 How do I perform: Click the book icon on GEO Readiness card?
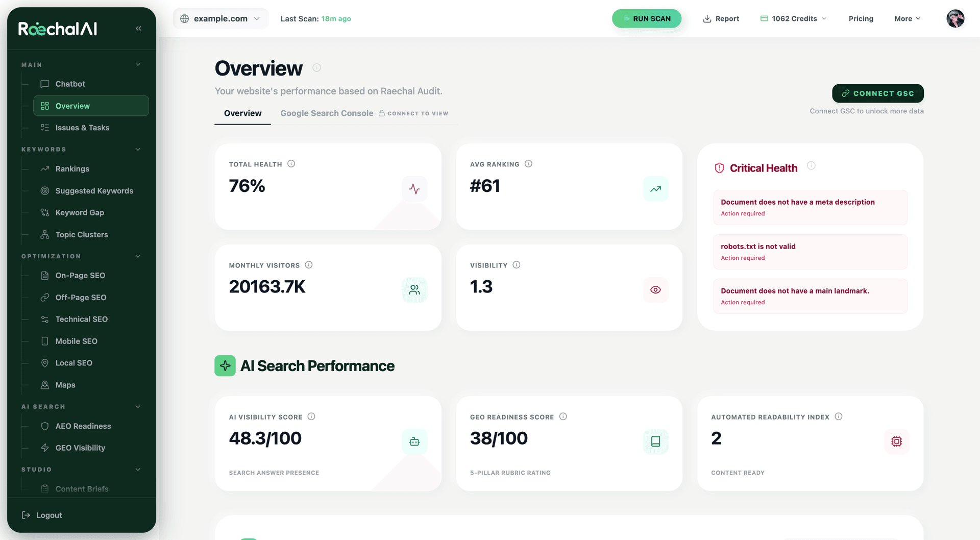click(x=655, y=441)
